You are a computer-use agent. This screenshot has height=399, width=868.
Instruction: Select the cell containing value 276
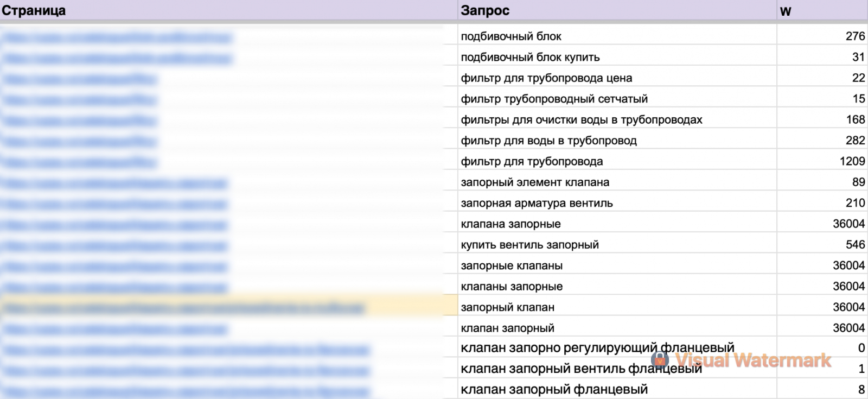click(x=854, y=36)
